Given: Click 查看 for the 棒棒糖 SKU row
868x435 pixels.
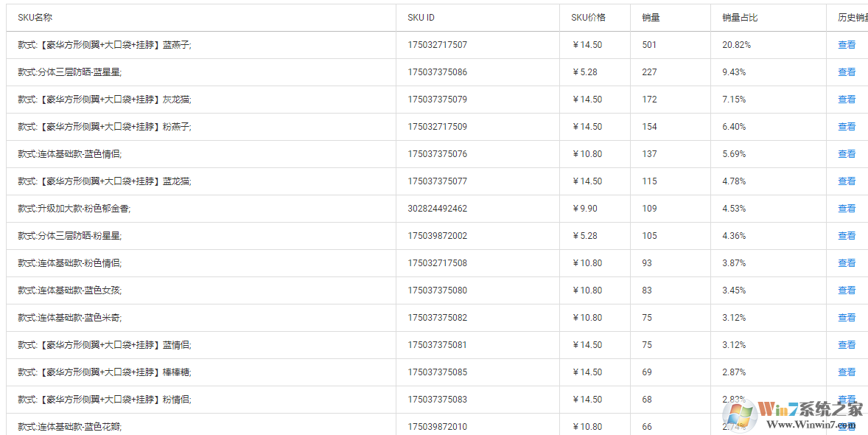Looking at the screenshot, I should [x=847, y=372].
